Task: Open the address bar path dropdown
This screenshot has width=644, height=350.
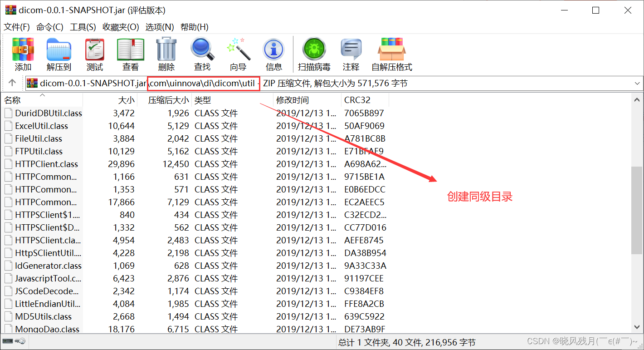Action: click(x=638, y=83)
